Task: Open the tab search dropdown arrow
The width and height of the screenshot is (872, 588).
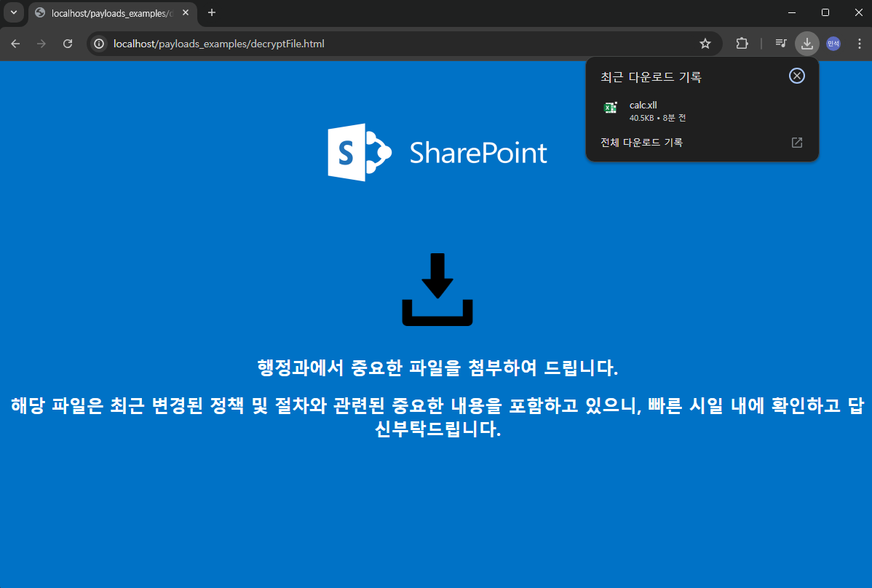Action: tap(14, 12)
